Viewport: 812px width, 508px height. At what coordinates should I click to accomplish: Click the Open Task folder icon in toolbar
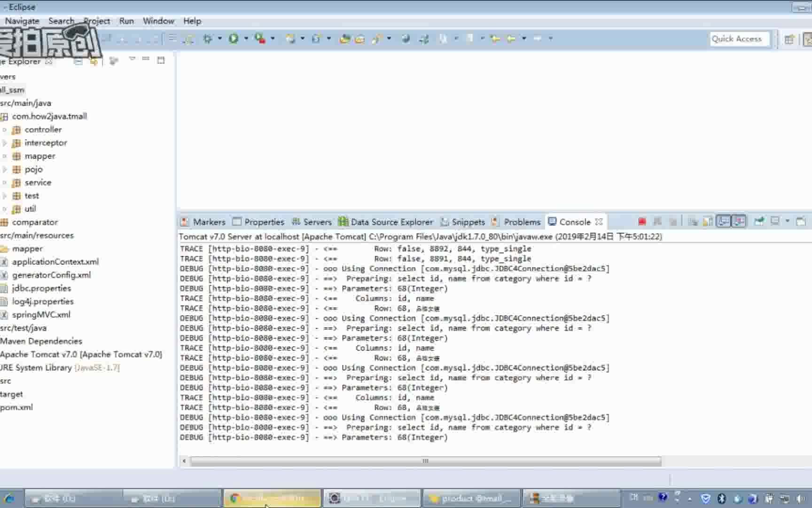(x=359, y=39)
